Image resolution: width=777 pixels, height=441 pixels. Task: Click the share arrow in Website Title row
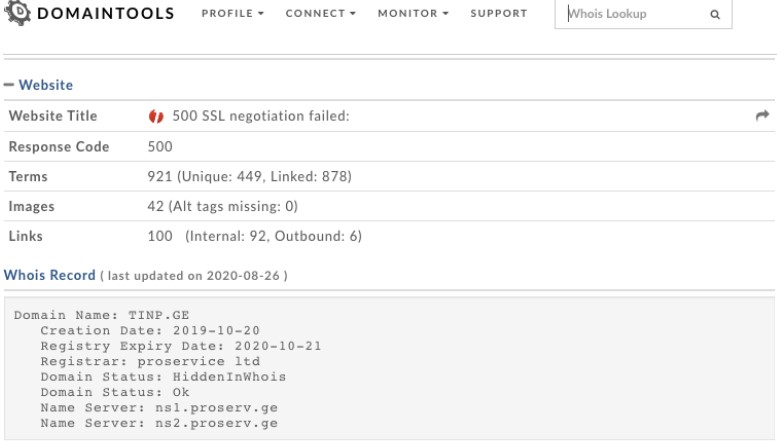click(x=760, y=117)
